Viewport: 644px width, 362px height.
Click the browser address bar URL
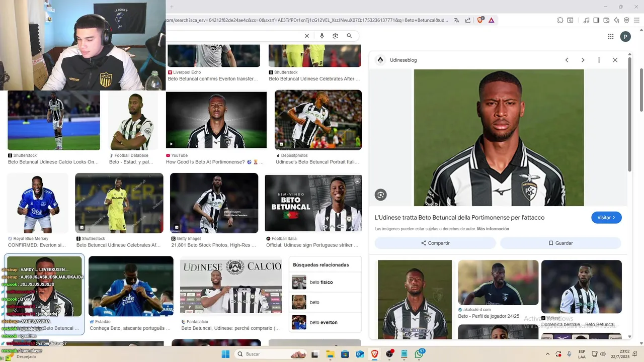[x=306, y=20]
